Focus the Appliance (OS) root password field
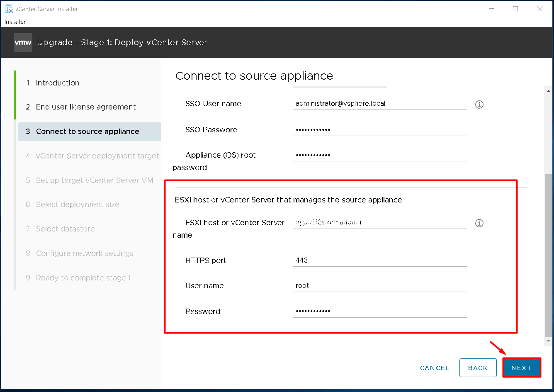This screenshot has width=554, height=392. pyautogui.click(x=380, y=155)
